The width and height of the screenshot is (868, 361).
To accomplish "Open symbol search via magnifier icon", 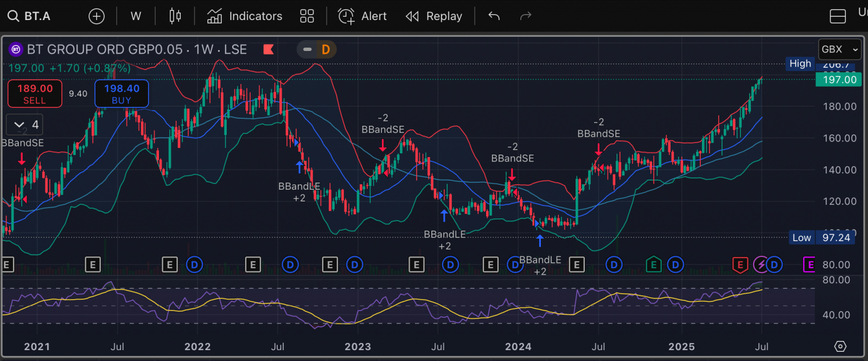I will [13, 16].
